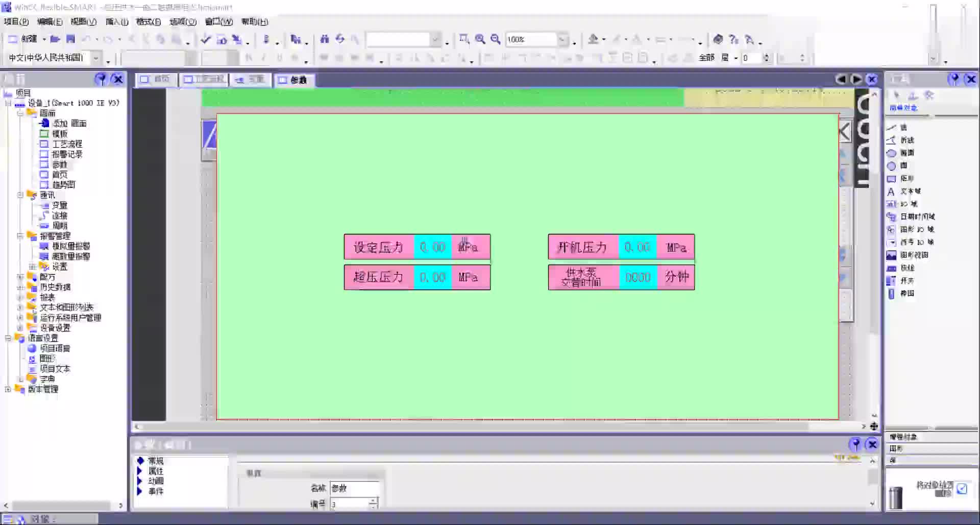Click the scroll tabs right arrow
Viewport: 980px width, 525px height.
tap(856, 79)
